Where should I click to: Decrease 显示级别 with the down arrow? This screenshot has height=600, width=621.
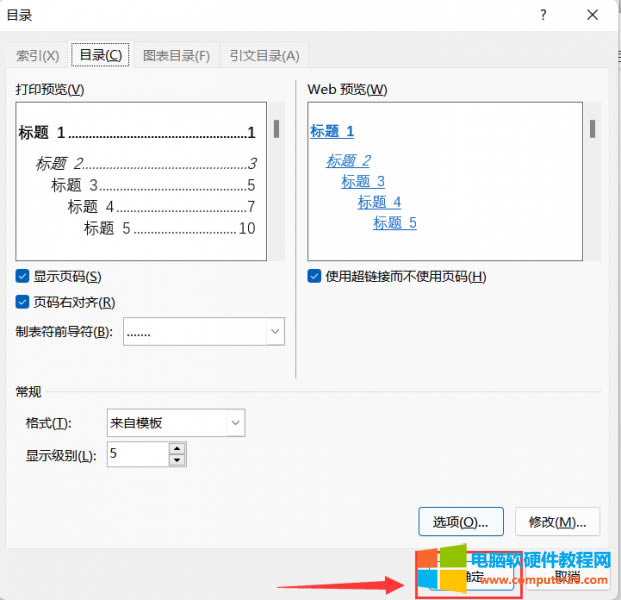click(x=177, y=460)
